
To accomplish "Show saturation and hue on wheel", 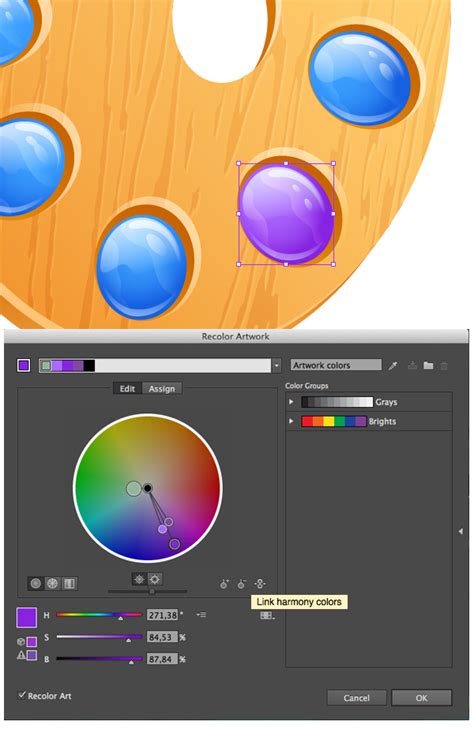I will click(155, 579).
